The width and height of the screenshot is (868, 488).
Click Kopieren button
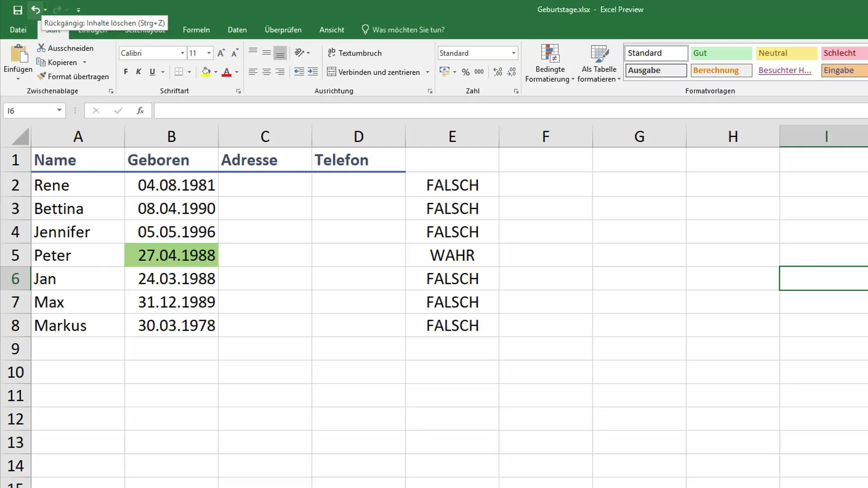tap(57, 62)
